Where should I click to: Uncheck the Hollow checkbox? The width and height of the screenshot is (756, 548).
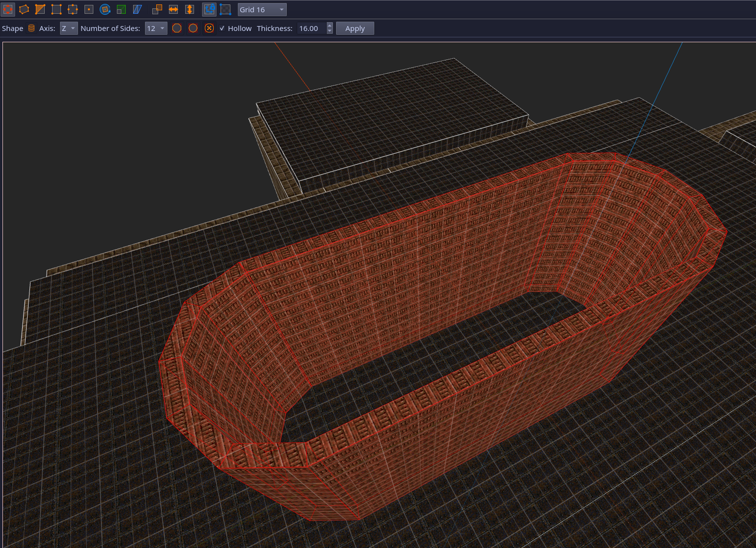(222, 29)
